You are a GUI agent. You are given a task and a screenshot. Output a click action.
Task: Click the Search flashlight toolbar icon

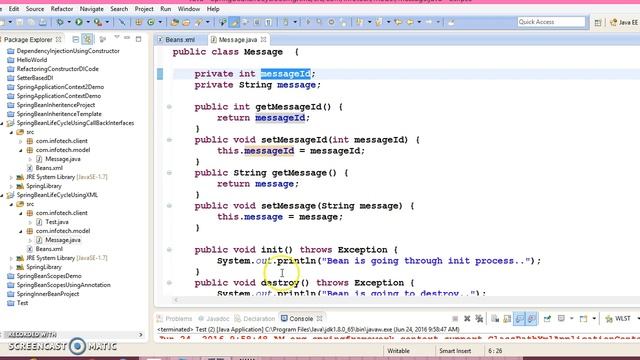tap(199, 22)
